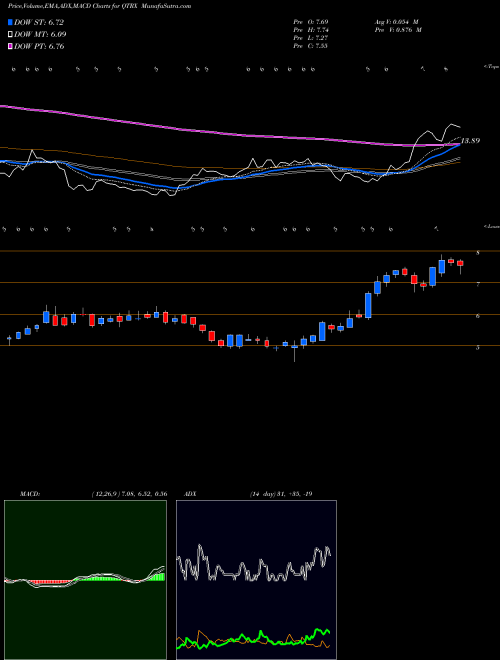Click the 'Avg V: 0.954 M' volume text
500x660 pixels.
point(397,22)
